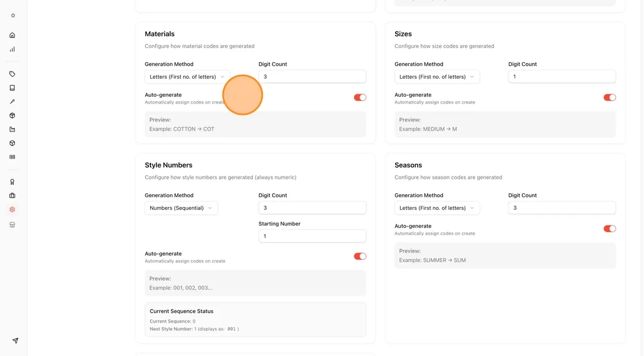The width and height of the screenshot is (644, 356).
Task: Click the 'o' logo atop the sidebar
Action: (x=13, y=16)
